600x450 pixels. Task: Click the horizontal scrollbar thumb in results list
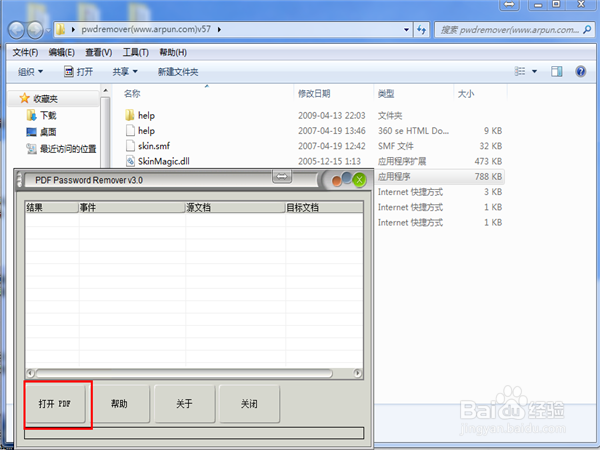(184, 373)
